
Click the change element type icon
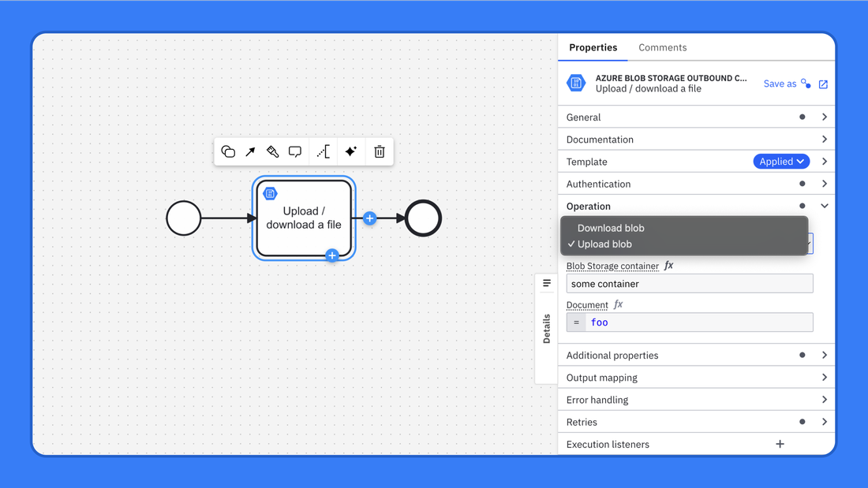pos(228,151)
